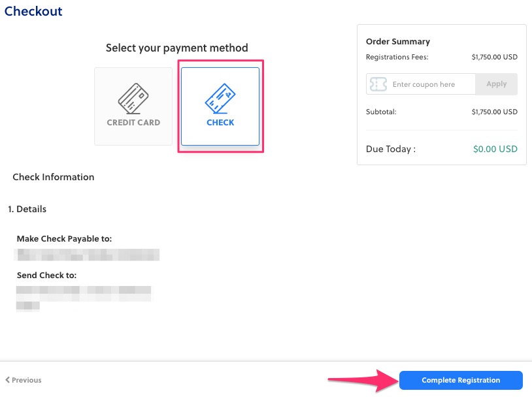532x397 pixels.
Task: Click the Order Summary heading
Action: point(398,42)
